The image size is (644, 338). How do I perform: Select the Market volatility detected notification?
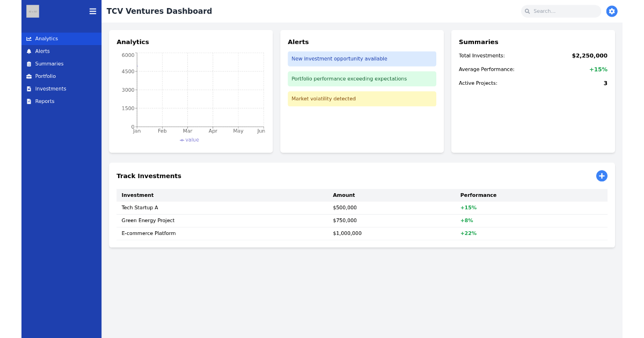coord(362,99)
